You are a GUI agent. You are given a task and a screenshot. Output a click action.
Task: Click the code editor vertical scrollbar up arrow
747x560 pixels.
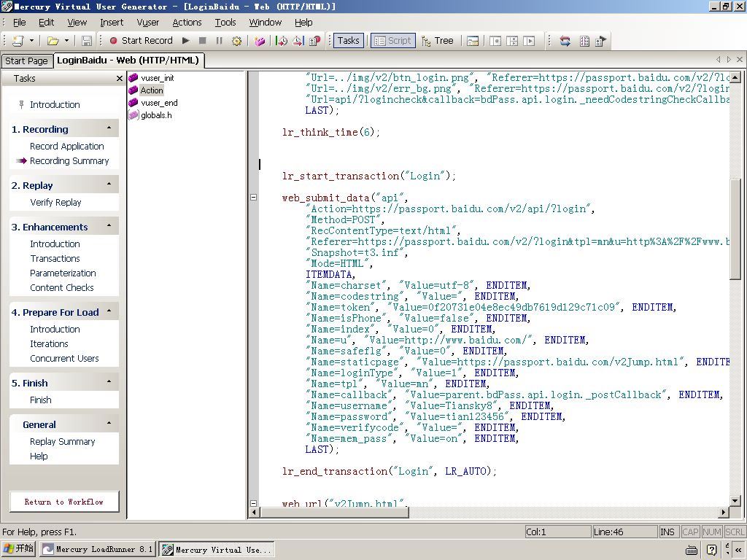(735, 77)
